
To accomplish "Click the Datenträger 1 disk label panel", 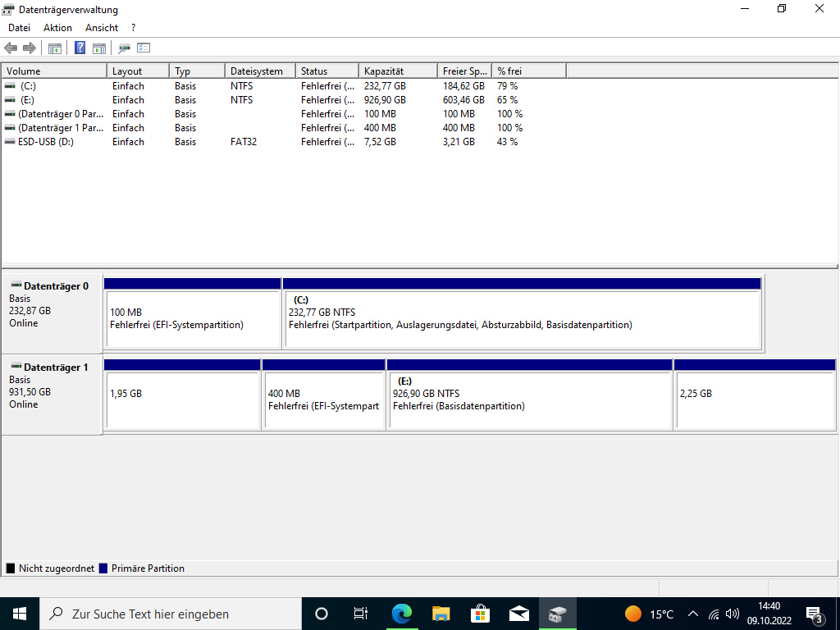I will [52, 395].
